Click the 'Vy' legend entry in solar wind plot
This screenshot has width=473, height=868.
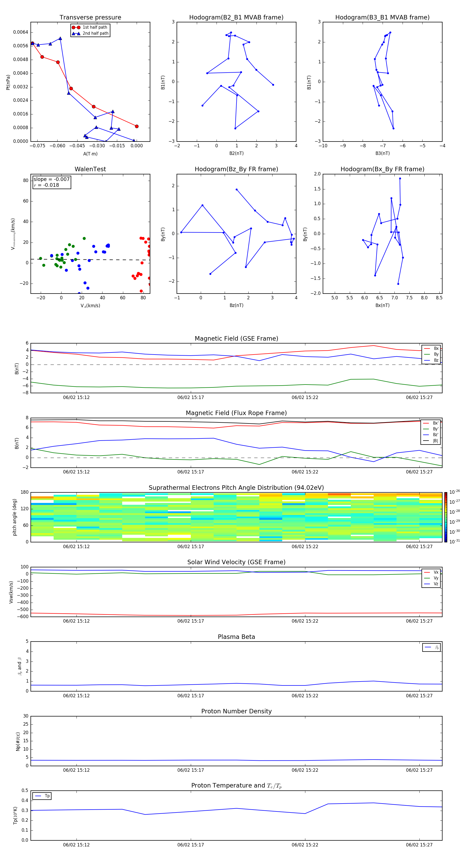pos(431,578)
